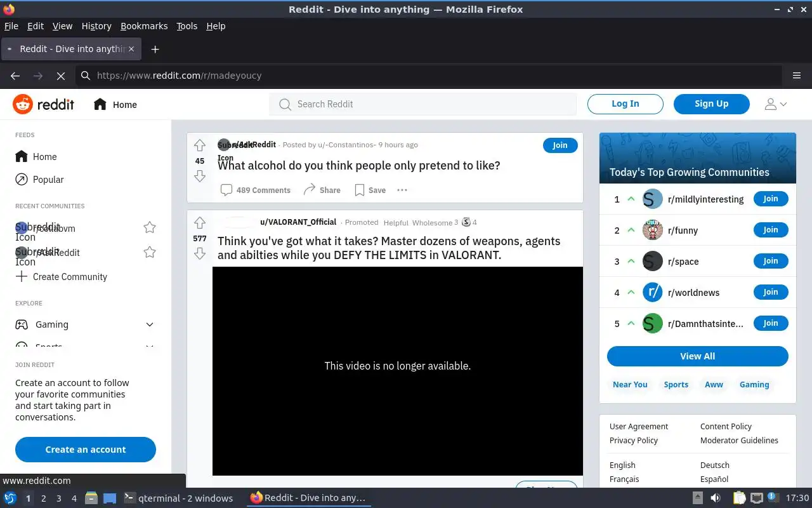The image size is (812, 508).
Task: Click the Create Community plus icon
Action: (x=22, y=276)
